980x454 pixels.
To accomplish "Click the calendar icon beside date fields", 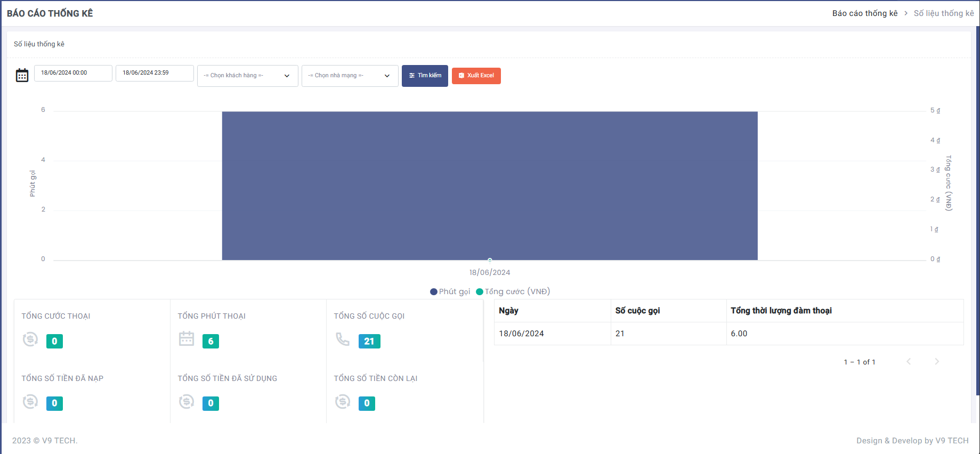I will coord(22,75).
